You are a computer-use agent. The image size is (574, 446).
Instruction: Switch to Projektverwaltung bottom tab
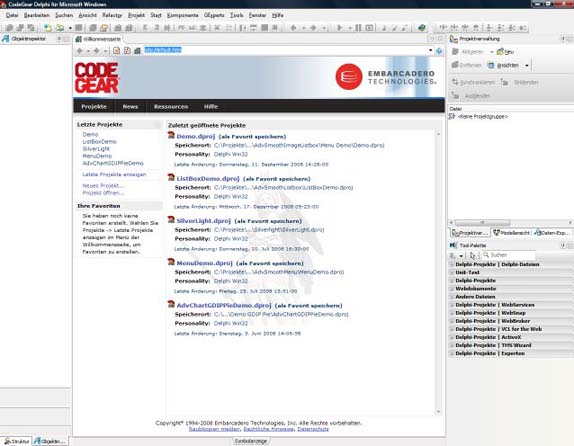tap(469, 233)
